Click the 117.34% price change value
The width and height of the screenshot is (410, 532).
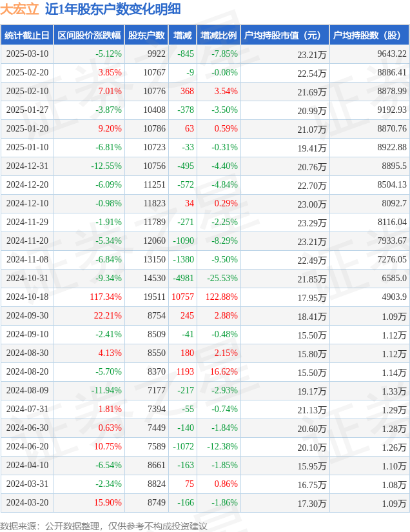click(x=106, y=297)
